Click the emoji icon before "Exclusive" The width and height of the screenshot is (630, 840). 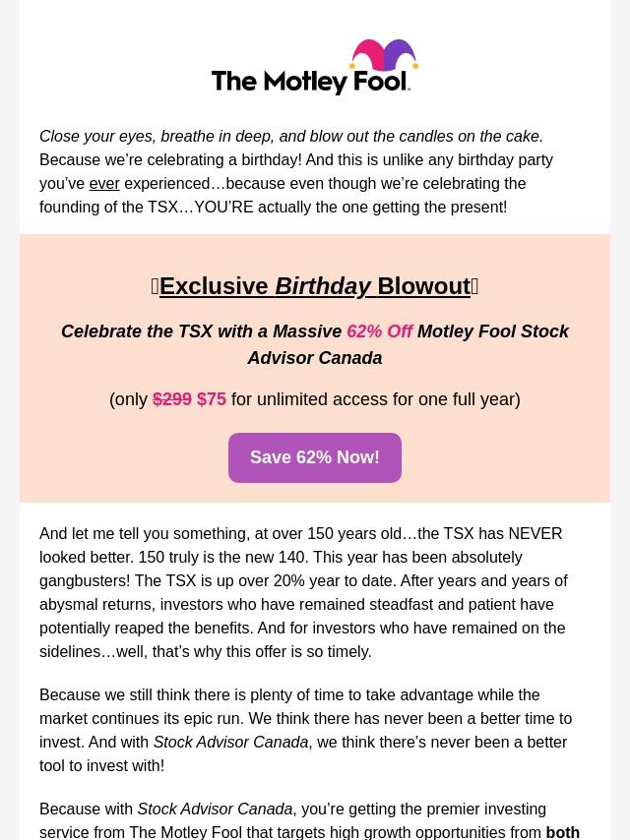155,286
